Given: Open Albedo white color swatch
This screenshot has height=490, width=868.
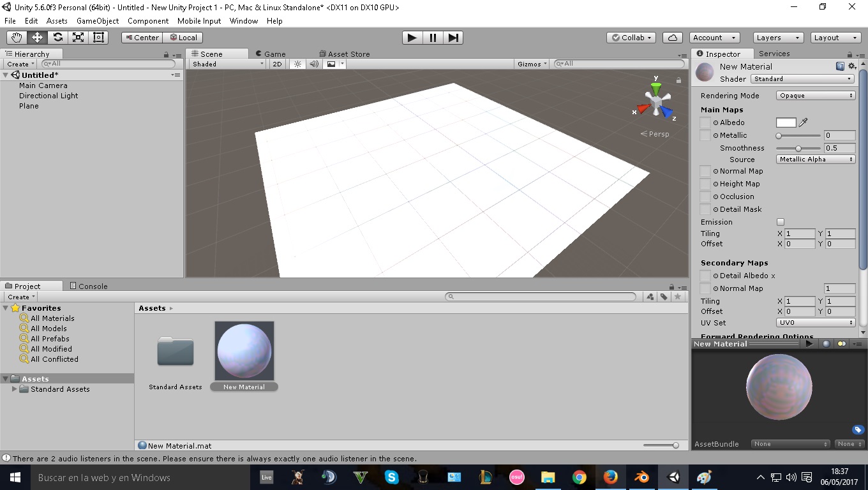Looking at the screenshot, I should coord(786,122).
